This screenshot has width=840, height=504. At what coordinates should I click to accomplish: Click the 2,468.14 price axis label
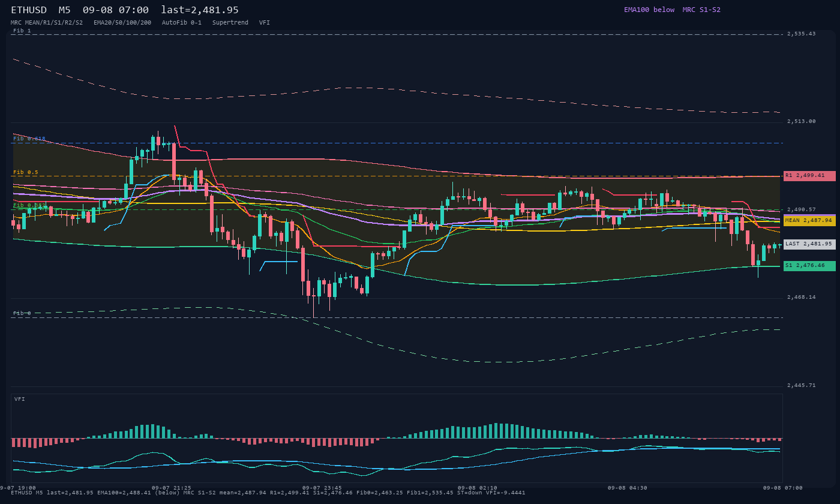tap(802, 297)
